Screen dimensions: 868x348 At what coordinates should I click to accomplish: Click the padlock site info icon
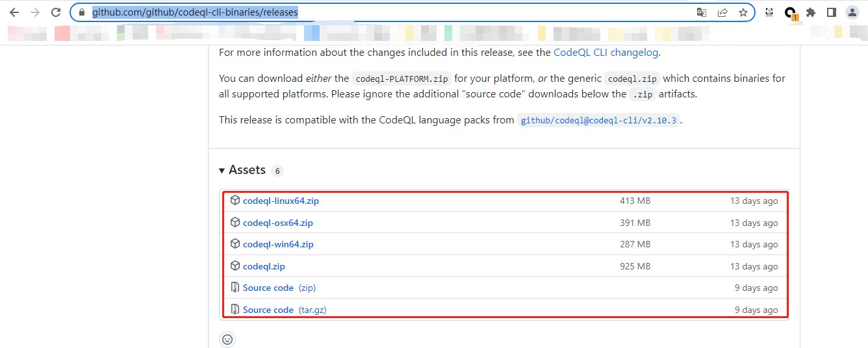81,12
